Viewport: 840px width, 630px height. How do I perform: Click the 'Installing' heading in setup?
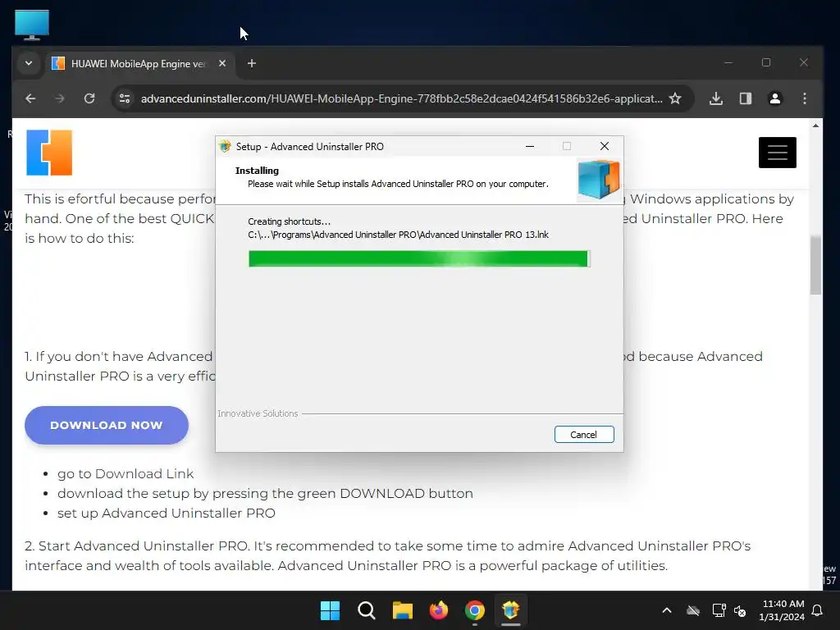tap(257, 171)
